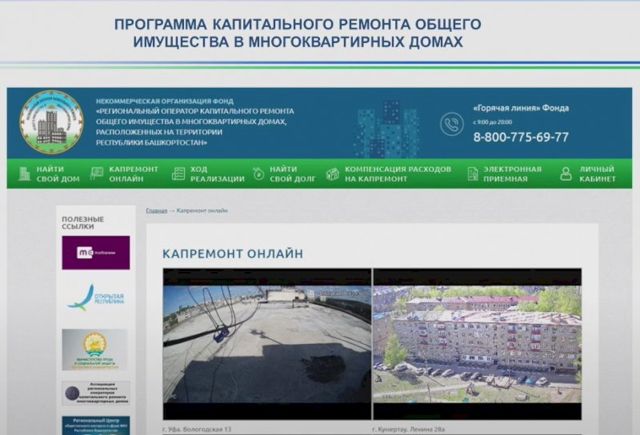Open Личный кабинет in the navigation bar

pyautogui.click(x=596, y=174)
